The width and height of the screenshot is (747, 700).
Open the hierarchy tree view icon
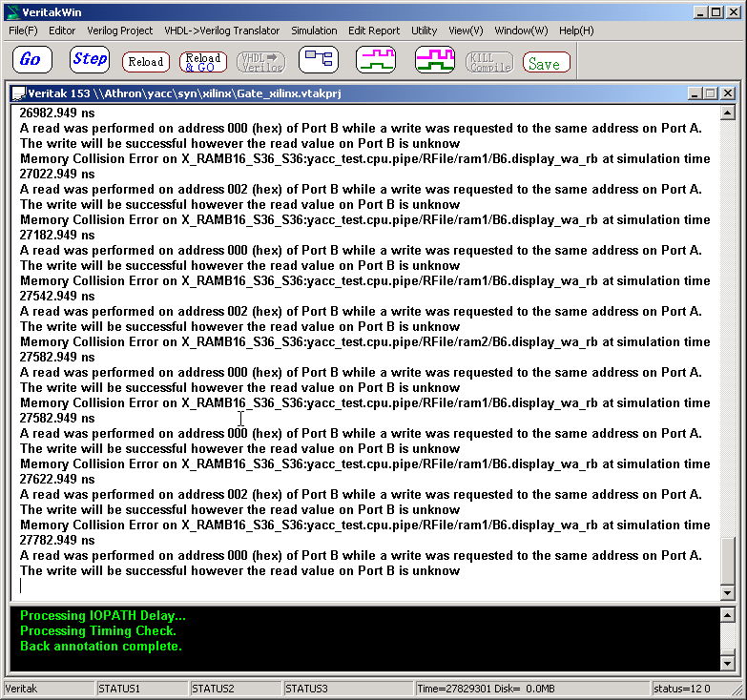click(x=318, y=60)
